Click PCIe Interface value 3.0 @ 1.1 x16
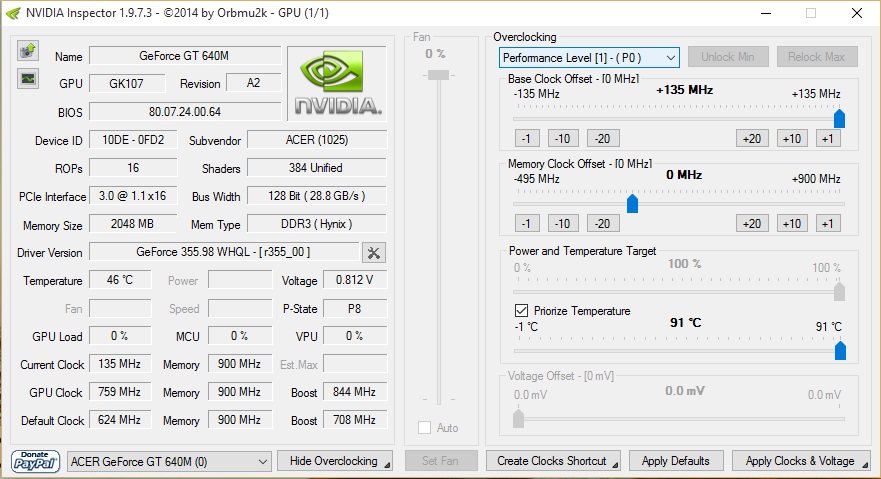The image size is (881, 479). [x=133, y=196]
